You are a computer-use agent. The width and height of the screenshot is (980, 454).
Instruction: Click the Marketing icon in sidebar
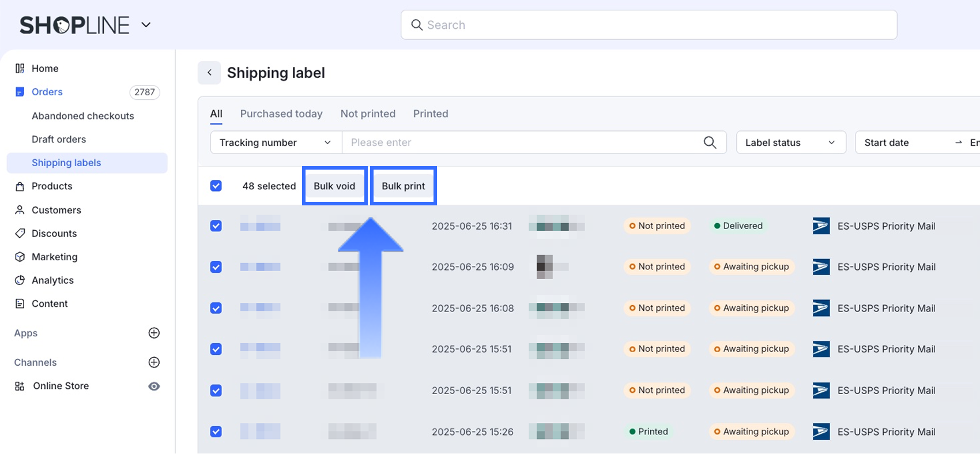click(20, 257)
